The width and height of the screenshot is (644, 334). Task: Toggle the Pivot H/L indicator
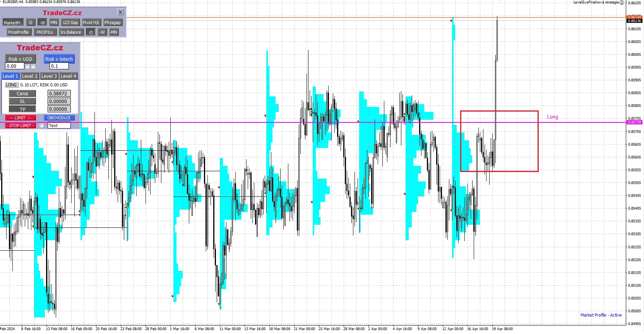pyautogui.click(x=91, y=22)
